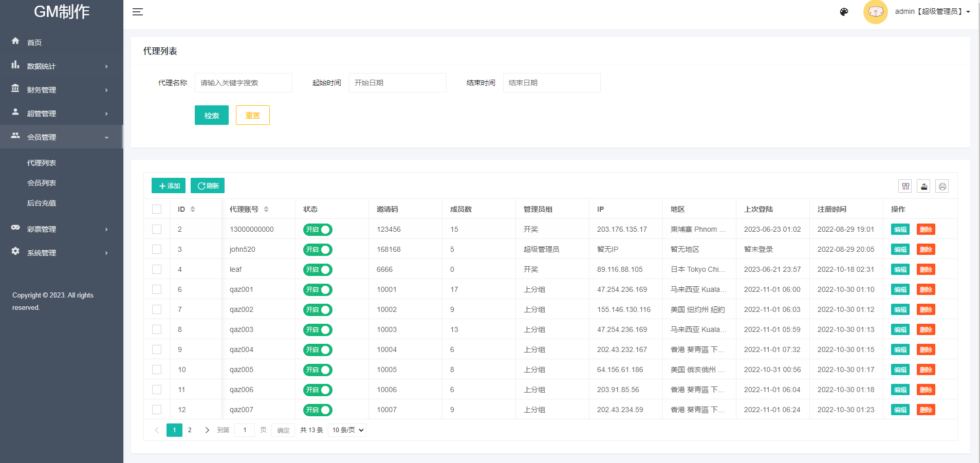
Task: Go to page 2 in pagination
Action: point(190,430)
